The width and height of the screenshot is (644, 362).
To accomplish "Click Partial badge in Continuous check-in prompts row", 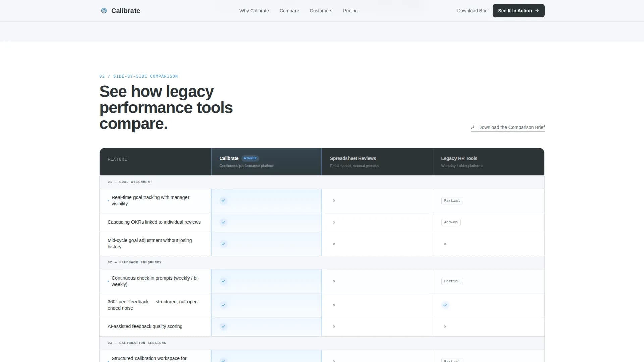I will [452, 281].
